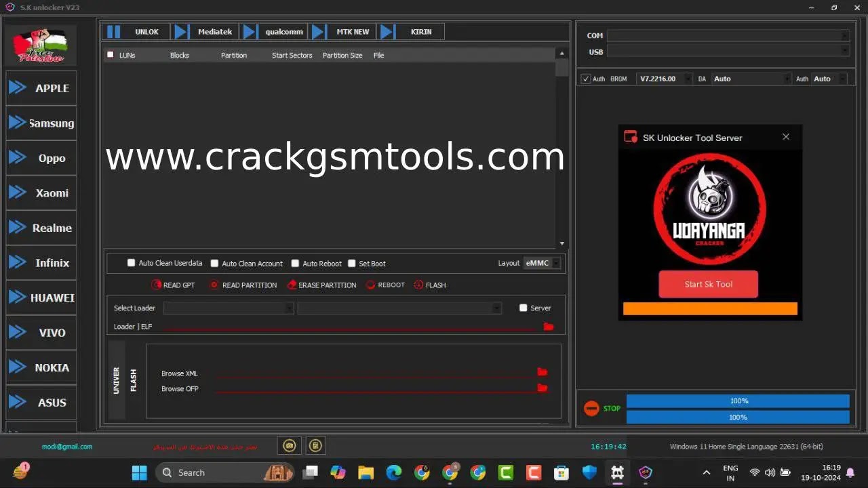Click the Start Sectors column header

click(x=292, y=56)
